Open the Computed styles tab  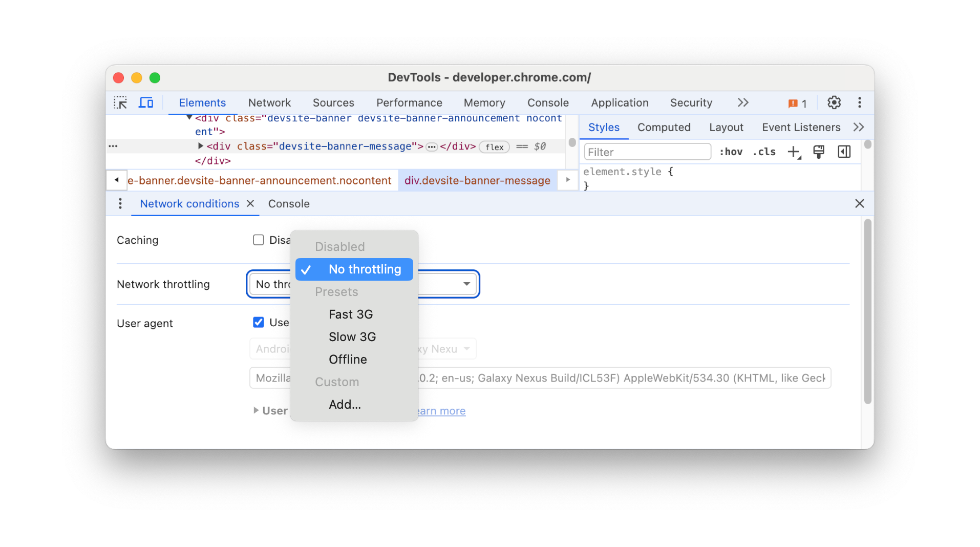point(663,127)
